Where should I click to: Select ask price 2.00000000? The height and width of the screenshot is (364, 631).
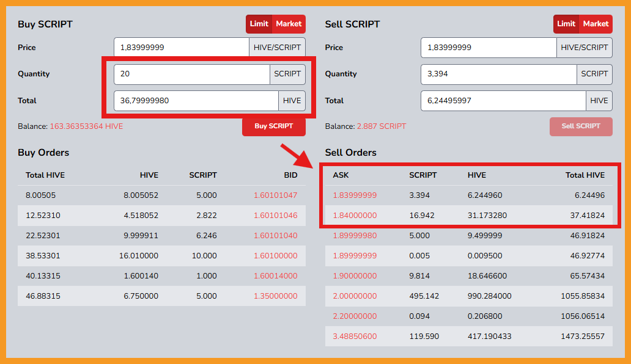point(355,296)
